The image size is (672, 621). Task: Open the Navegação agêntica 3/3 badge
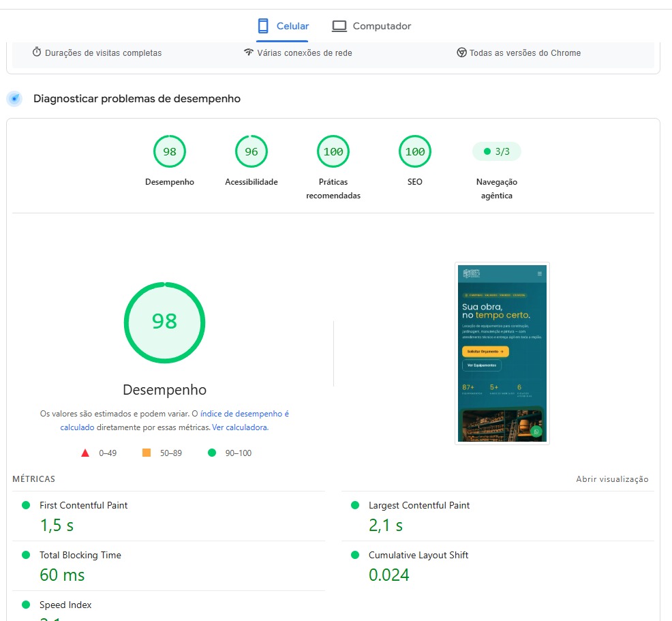[497, 151]
